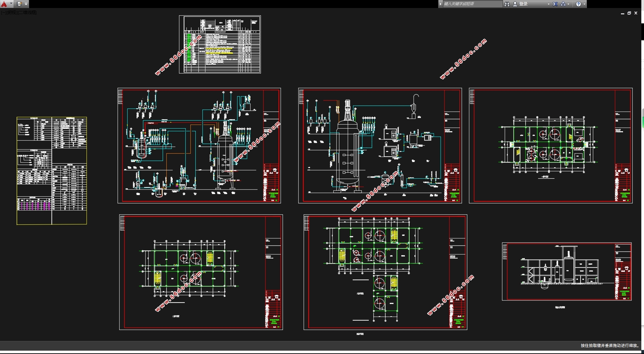Click the [-] viewport control
The height and width of the screenshot is (354, 644).
[x=3, y=13]
